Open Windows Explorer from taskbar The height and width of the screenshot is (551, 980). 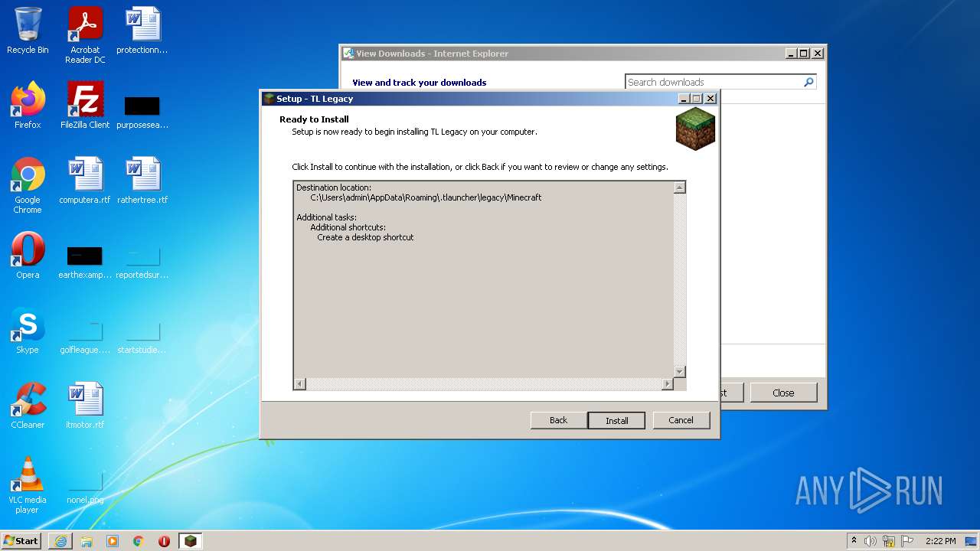coord(87,541)
